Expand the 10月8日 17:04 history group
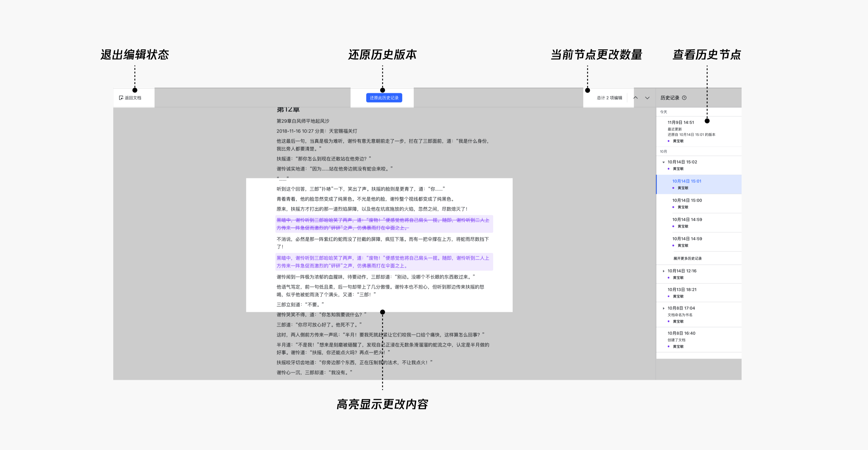 pyautogui.click(x=664, y=308)
